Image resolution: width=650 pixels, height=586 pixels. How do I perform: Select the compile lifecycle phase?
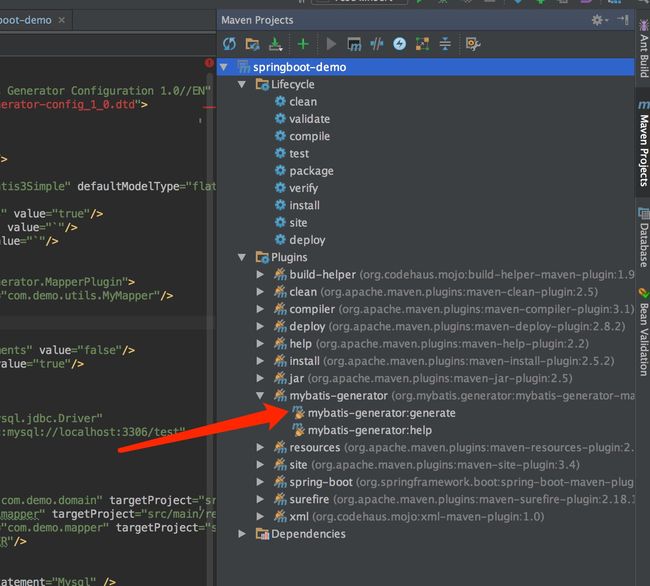point(310,137)
